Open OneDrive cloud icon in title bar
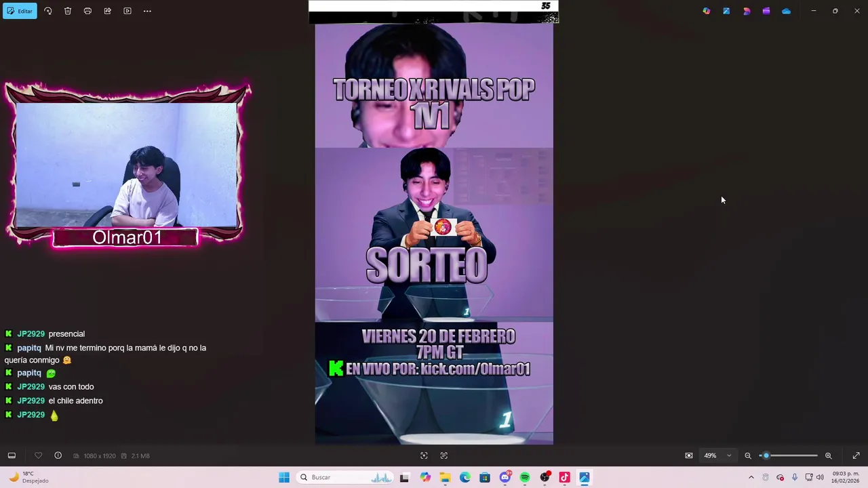 pyautogui.click(x=786, y=11)
